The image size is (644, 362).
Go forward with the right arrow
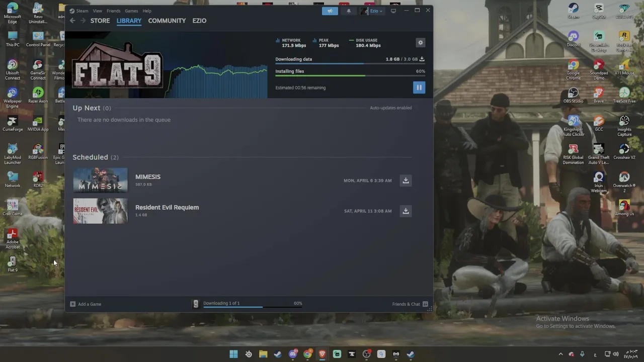83,21
